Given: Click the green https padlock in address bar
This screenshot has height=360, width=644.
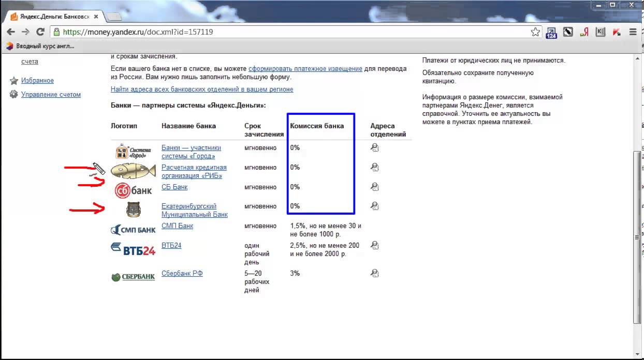Looking at the screenshot, I should coord(56,32).
